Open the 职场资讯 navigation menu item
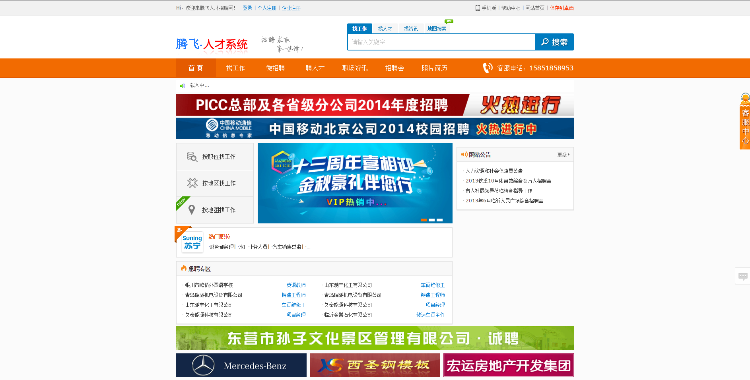The width and height of the screenshot is (750, 380). (x=354, y=68)
